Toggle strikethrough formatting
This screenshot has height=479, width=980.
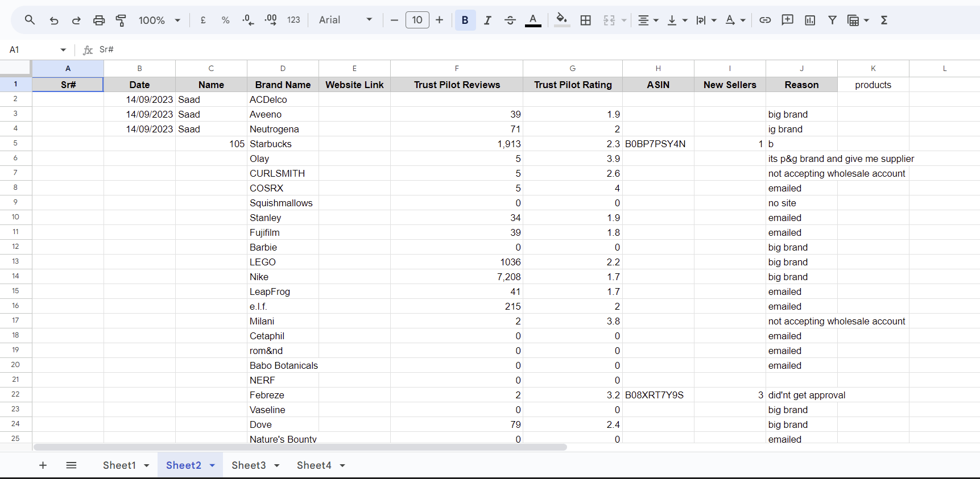click(510, 20)
